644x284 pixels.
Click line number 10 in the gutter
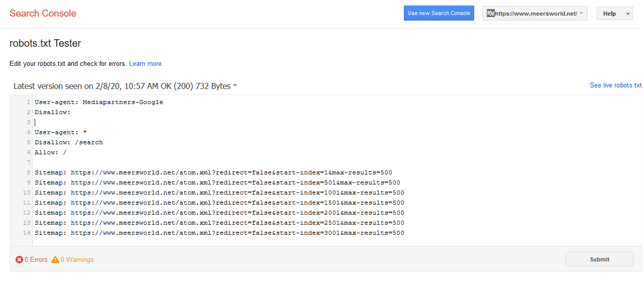pyautogui.click(x=26, y=193)
